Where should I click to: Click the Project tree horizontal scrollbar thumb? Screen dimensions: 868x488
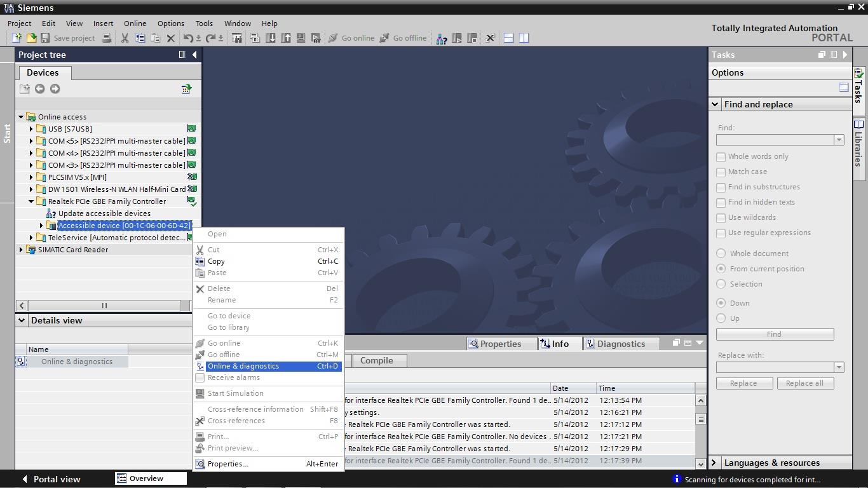click(104, 306)
